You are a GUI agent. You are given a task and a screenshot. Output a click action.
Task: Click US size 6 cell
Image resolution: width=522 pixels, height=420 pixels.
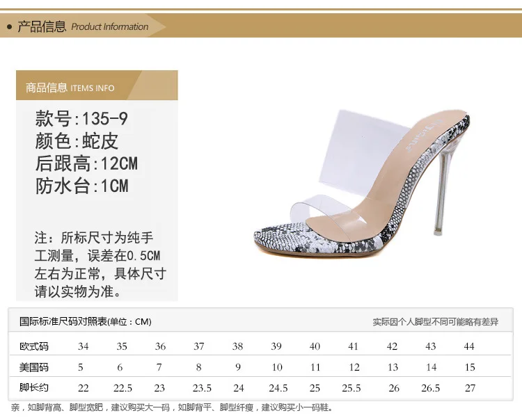tap(120, 367)
